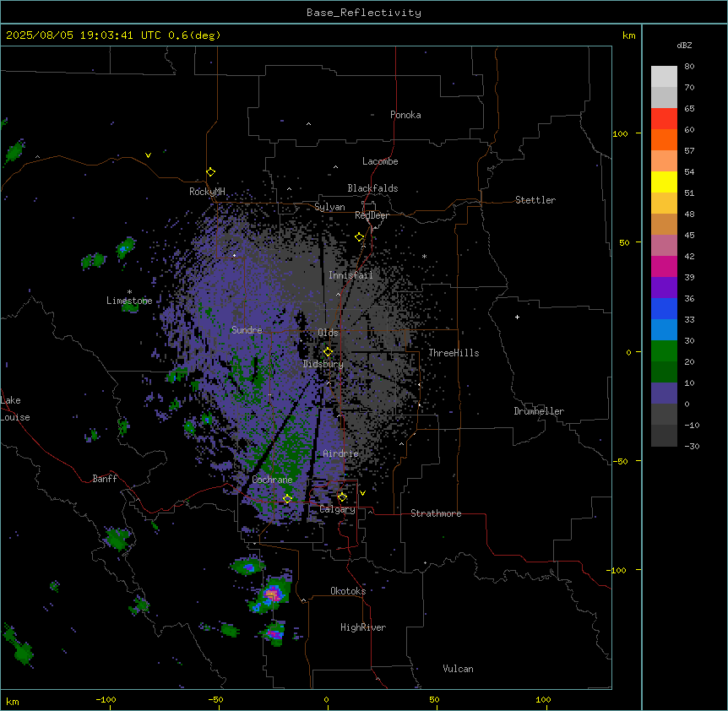Image resolution: width=728 pixels, height=711 pixels.
Task: Choose the bright green 30 dBZ legend band
Action: [664, 351]
